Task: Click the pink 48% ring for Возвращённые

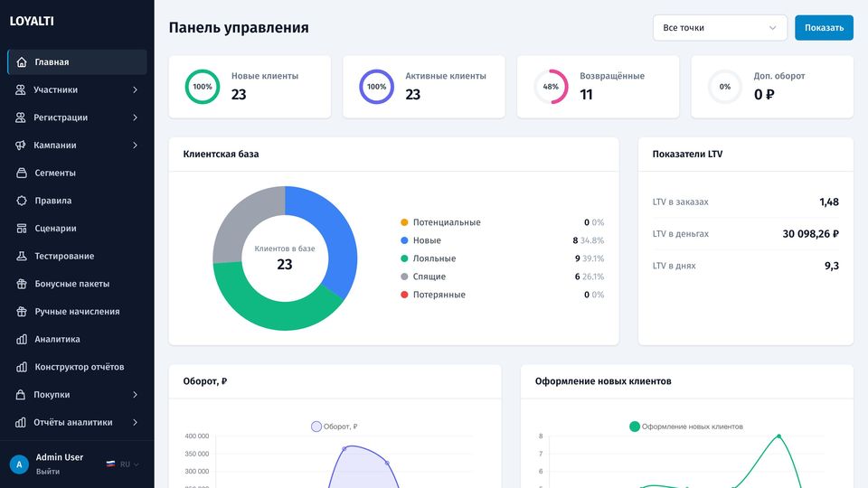Action: pyautogui.click(x=551, y=87)
